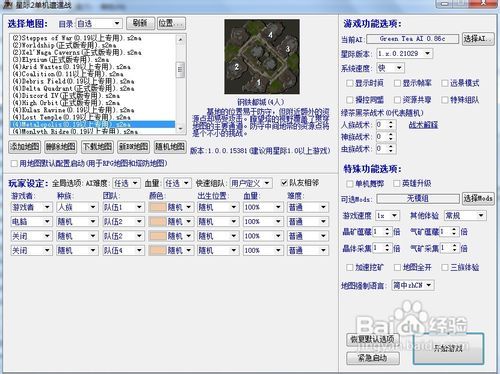Viewport: 500px width, 374px height.
Task: Enable the 远景模式 checkbox
Action: pos(445,83)
